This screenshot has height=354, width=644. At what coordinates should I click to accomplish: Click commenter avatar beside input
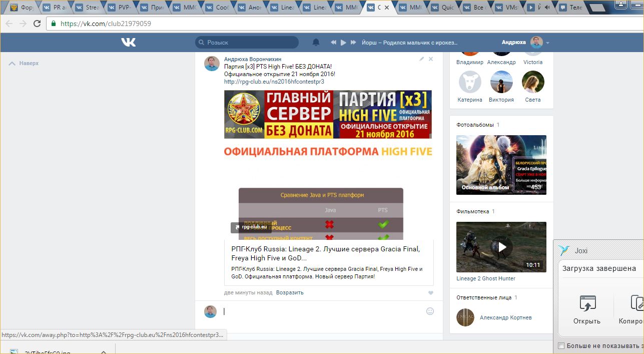tap(210, 311)
